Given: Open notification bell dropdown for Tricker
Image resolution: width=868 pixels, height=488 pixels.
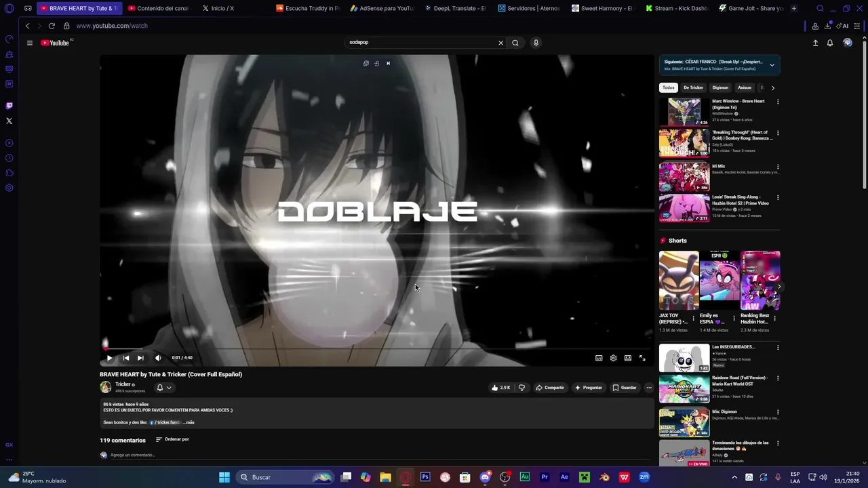Looking at the screenshot, I should click(x=164, y=388).
